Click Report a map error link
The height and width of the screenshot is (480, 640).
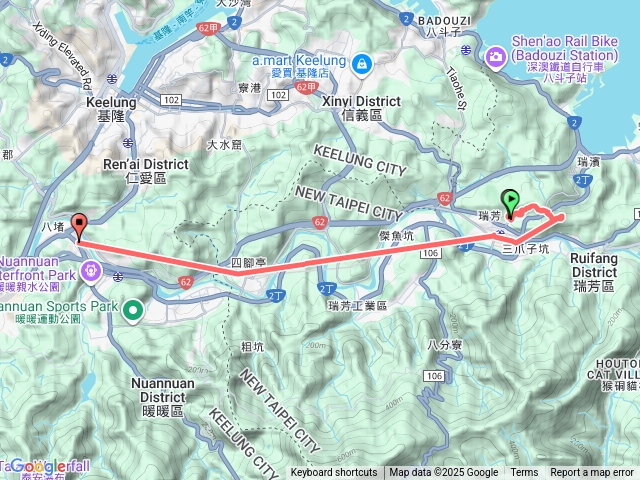[x=591, y=473]
